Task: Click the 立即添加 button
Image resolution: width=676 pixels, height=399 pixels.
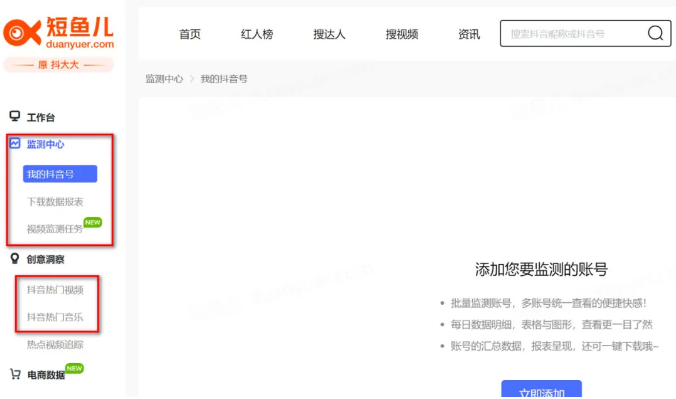Action: tap(541, 389)
